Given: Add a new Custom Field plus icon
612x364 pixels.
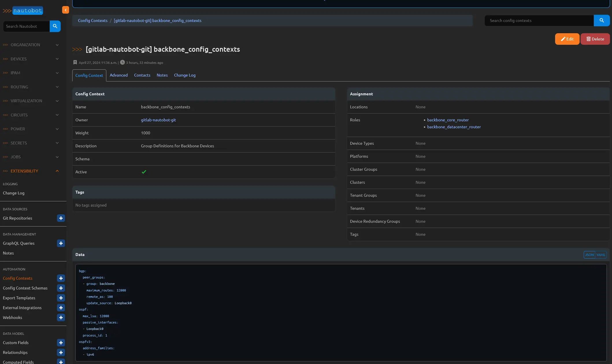Looking at the screenshot, I should tap(61, 343).
